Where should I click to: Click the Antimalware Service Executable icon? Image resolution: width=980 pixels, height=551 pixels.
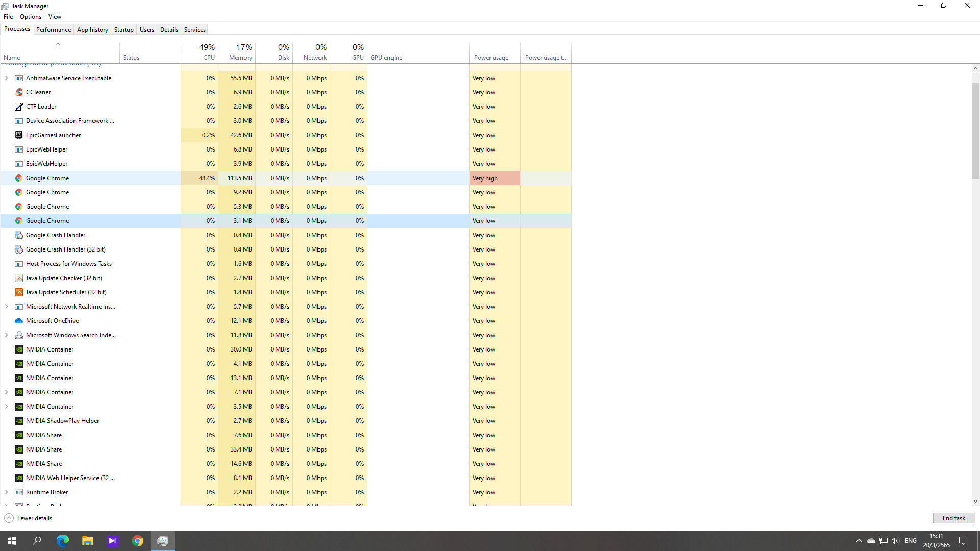tap(19, 78)
